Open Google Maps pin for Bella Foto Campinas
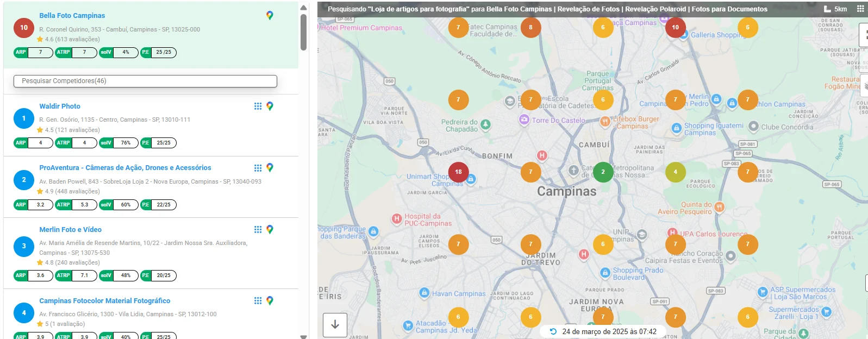Image resolution: width=868 pixels, height=339 pixels. click(x=270, y=15)
